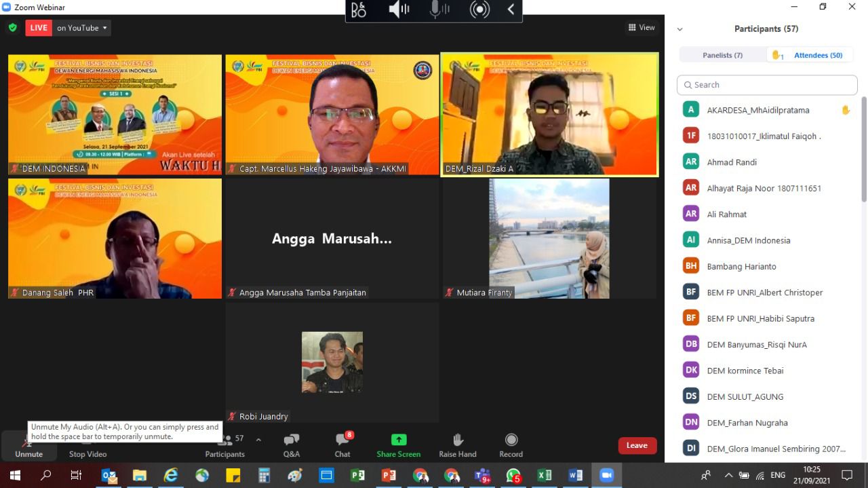Start recording the meeting
868x488 pixels.
click(511, 445)
